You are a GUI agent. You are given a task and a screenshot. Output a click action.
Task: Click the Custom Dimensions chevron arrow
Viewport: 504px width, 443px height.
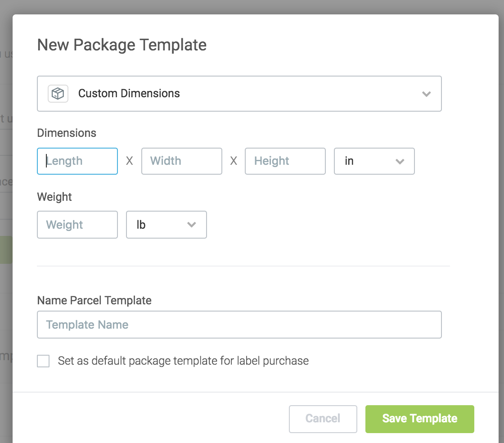point(426,94)
